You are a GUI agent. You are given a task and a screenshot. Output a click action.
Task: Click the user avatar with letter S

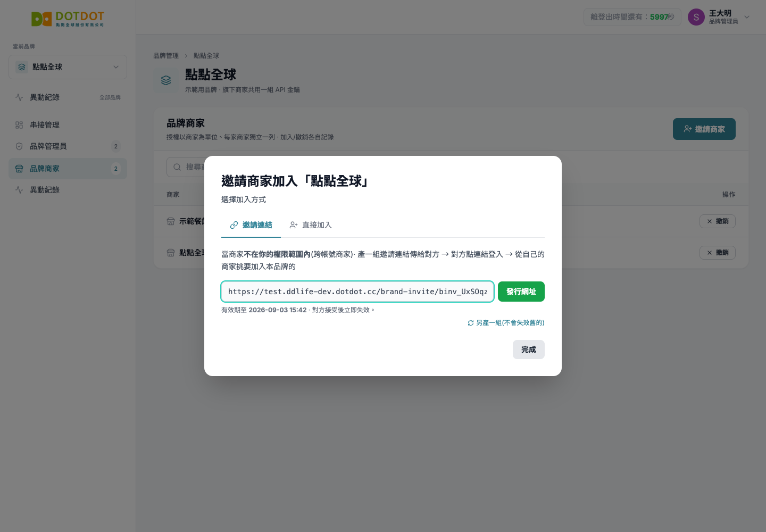pyautogui.click(x=696, y=17)
